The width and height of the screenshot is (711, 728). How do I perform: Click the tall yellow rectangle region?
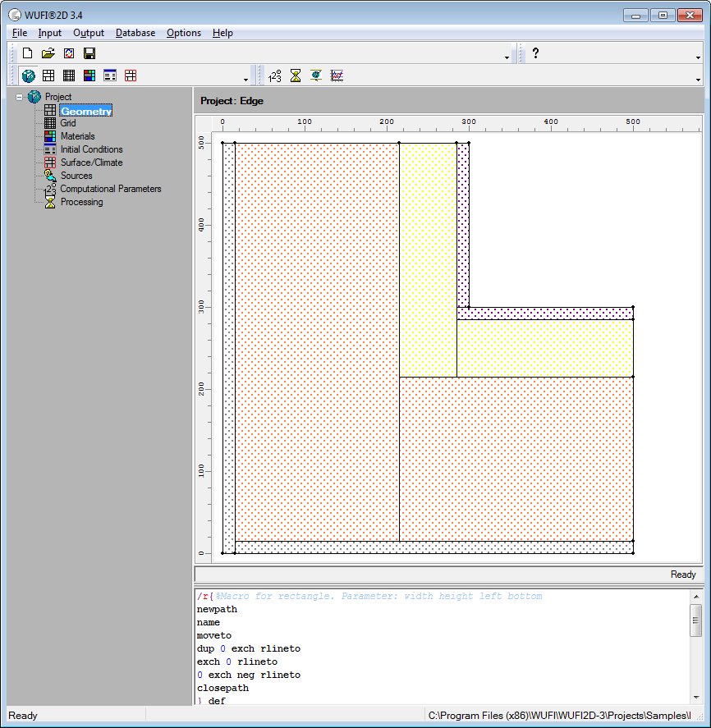tap(428, 259)
